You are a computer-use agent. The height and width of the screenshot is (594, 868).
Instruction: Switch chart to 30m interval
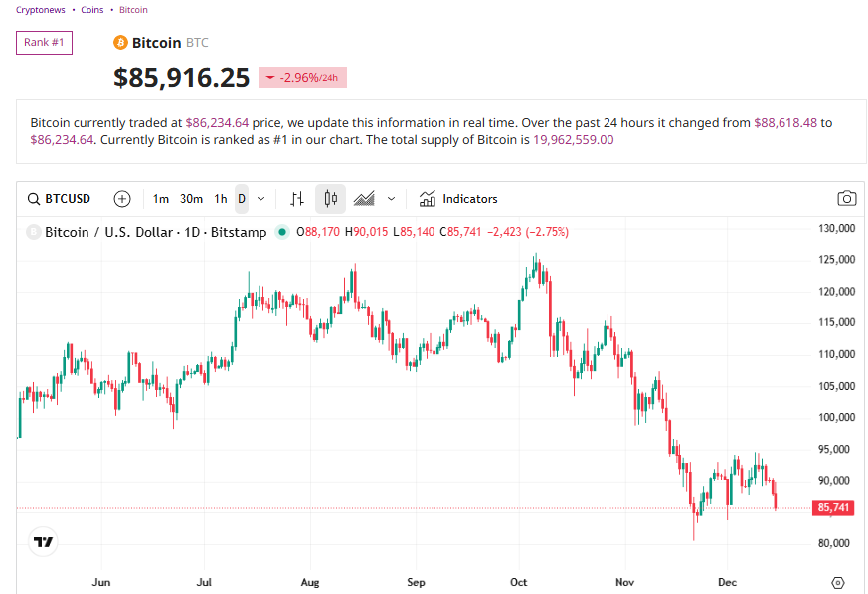click(x=191, y=199)
